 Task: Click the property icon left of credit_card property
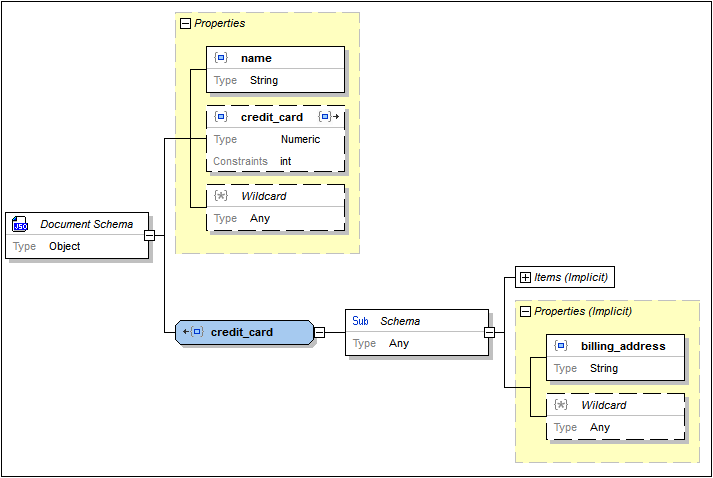[x=221, y=117]
